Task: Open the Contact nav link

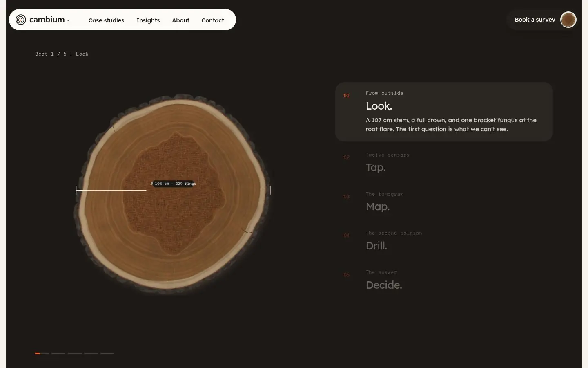Action: [213, 20]
